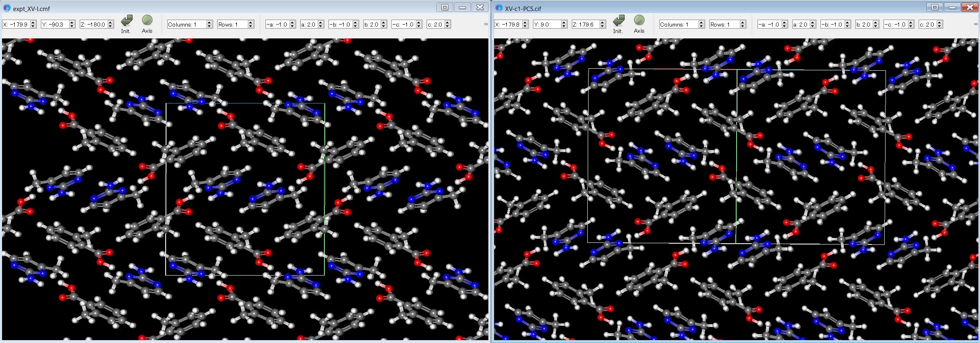Click Columns stepper arrows in expt_XV-I.cmf window
This screenshot has width=980, height=343.
coord(209,25)
